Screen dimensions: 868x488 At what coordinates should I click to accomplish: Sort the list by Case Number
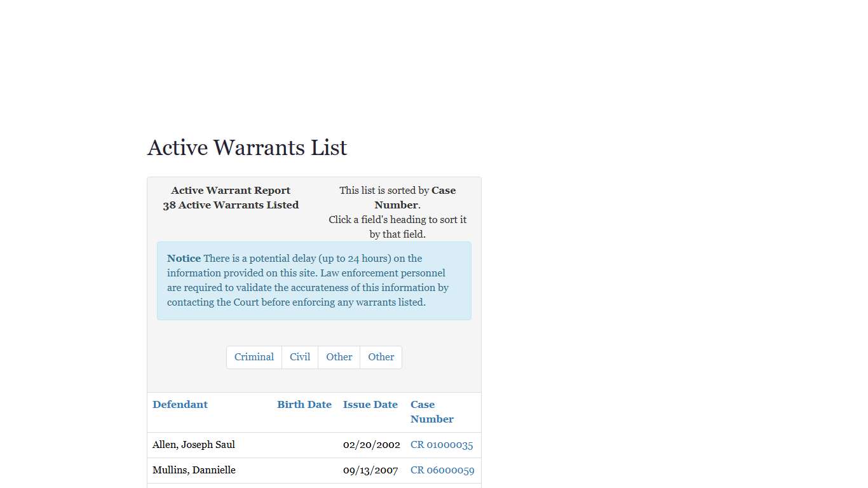point(431,412)
